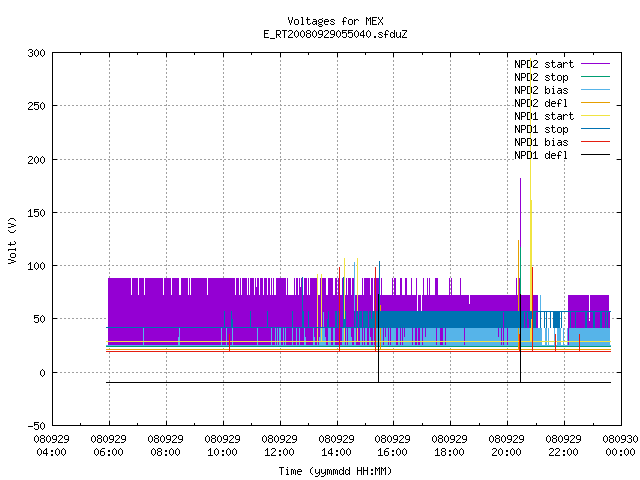Screen dimensions: 640x480
Task: Click the y-axis tick value 300
Action: pyautogui.click(x=36, y=53)
